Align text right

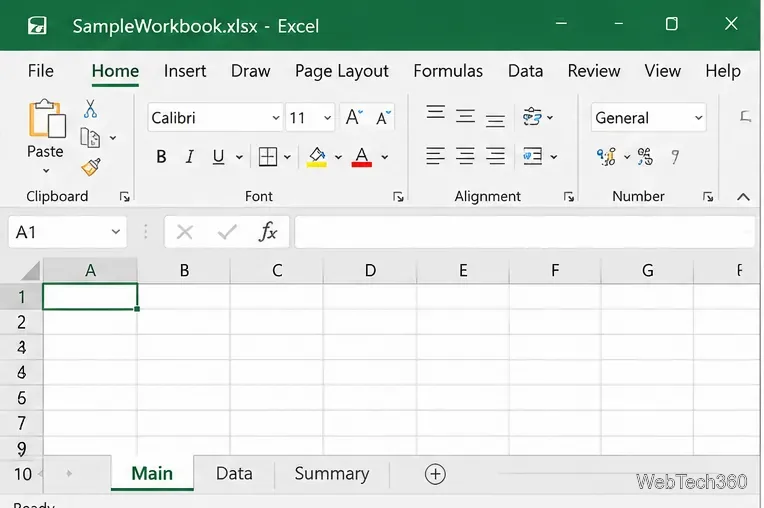coord(495,156)
